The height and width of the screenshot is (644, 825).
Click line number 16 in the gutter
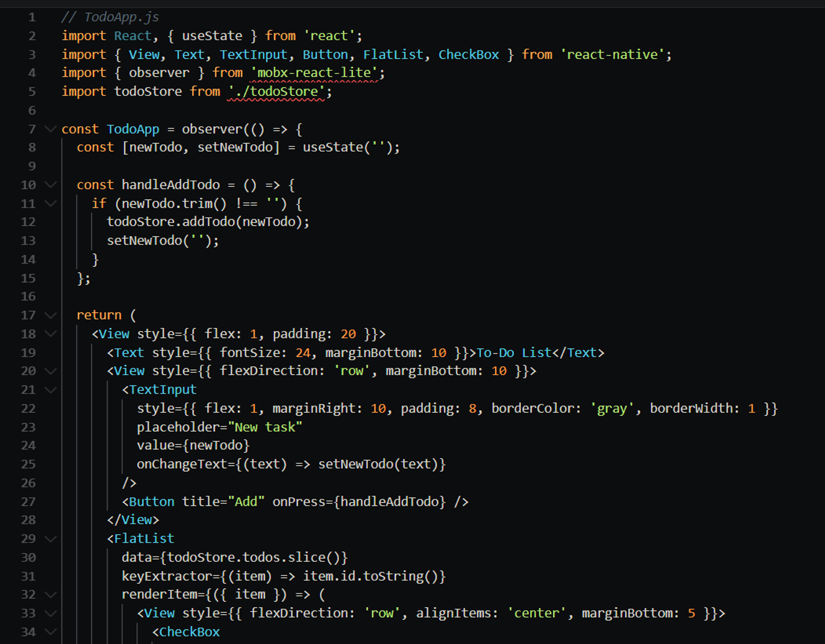click(x=28, y=297)
